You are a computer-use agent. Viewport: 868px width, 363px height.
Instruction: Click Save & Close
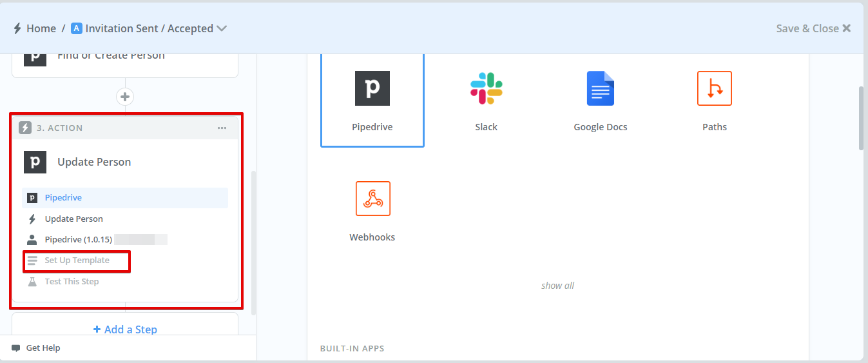(807, 28)
